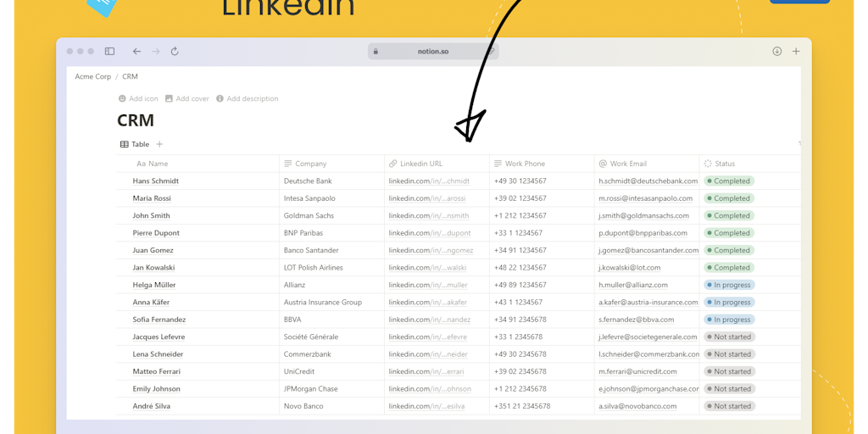Click the browser sidebar toggle icon
Image resolution: width=868 pixels, height=434 pixels.
tap(109, 52)
